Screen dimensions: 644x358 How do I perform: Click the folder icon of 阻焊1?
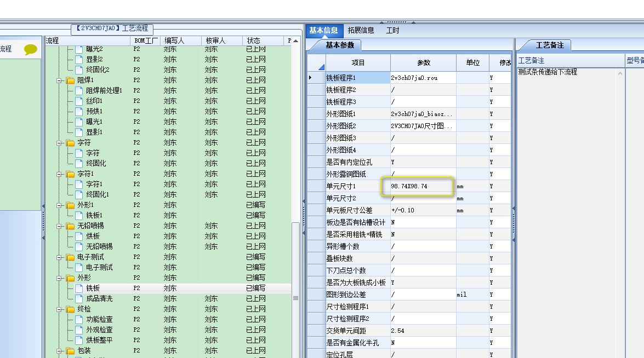[x=70, y=80]
